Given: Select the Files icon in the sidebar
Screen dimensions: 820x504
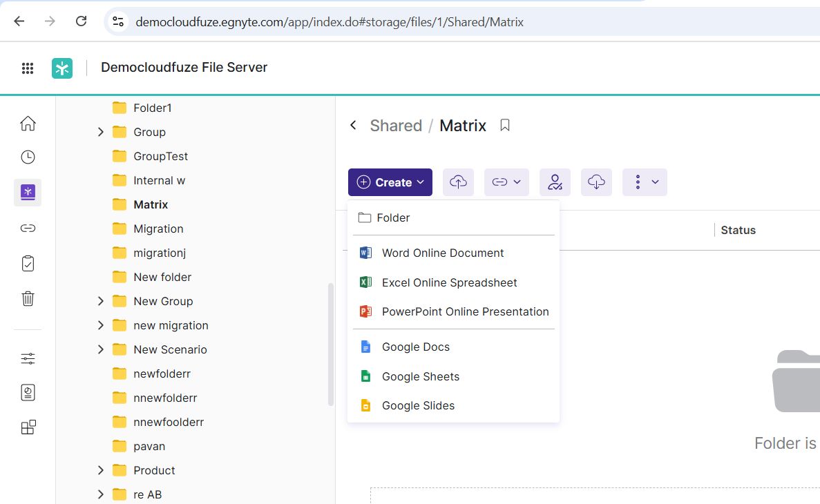Looking at the screenshot, I should 28,193.
